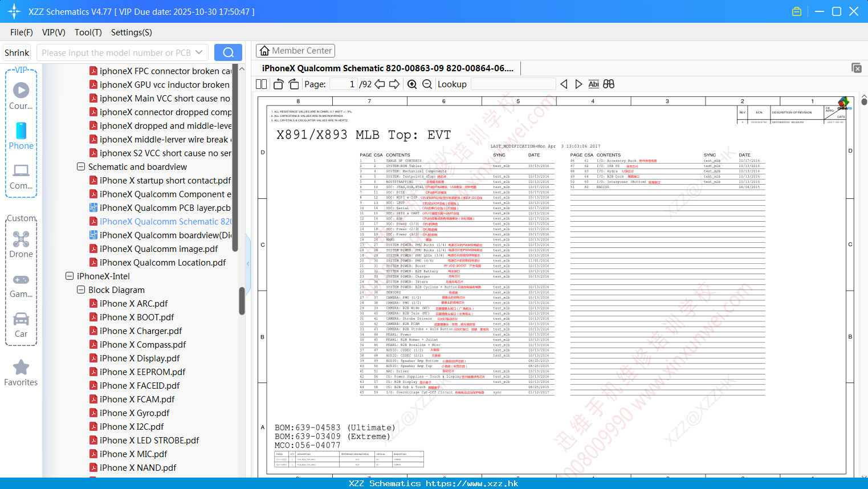The height and width of the screenshot is (489, 868).
Task: Open iPhone X EEPROM.pdf
Action: pyautogui.click(x=137, y=372)
